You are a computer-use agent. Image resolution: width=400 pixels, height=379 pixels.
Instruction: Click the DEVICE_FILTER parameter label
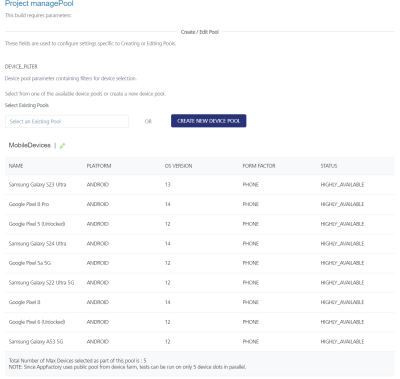[x=21, y=67]
